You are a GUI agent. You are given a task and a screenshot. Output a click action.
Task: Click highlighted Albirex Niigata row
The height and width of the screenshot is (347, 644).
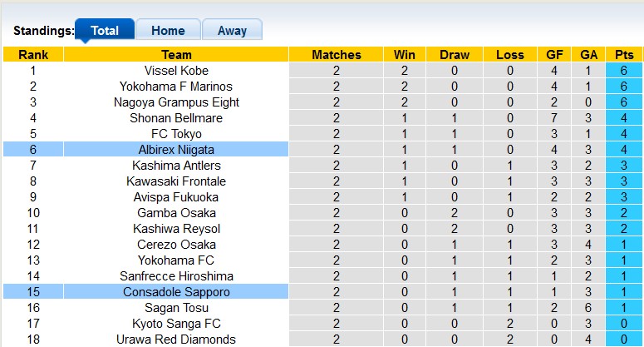click(176, 150)
